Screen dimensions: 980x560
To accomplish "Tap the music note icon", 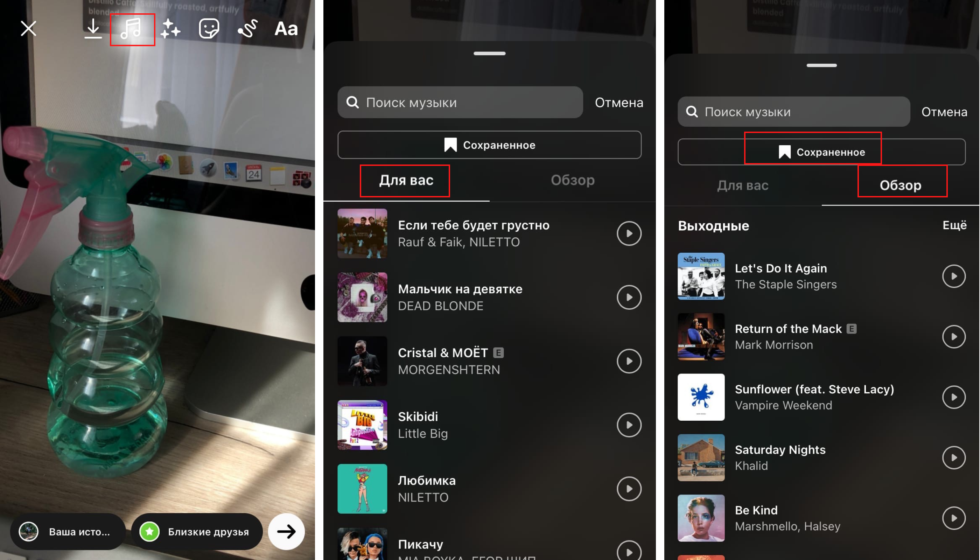I will 132,28.
